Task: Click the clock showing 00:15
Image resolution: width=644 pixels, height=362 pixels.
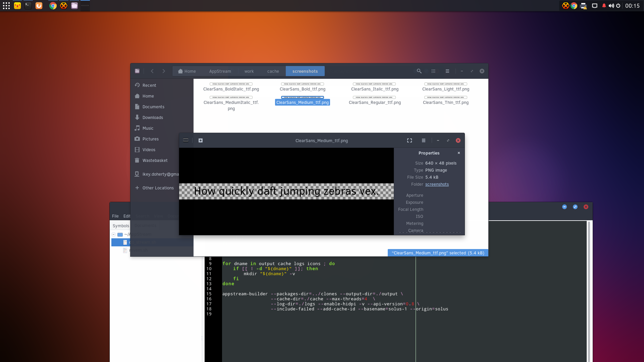Action: click(x=632, y=6)
